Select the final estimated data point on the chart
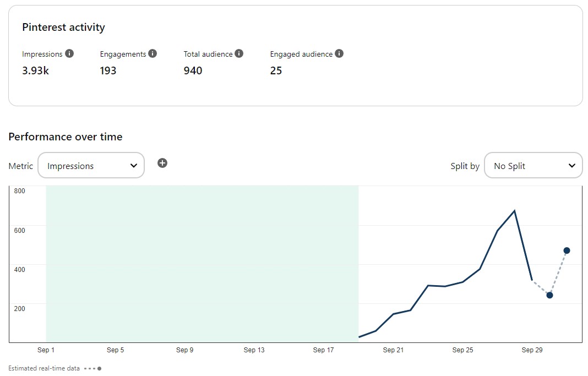Viewport: 588px width, 376px height. [x=567, y=250]
